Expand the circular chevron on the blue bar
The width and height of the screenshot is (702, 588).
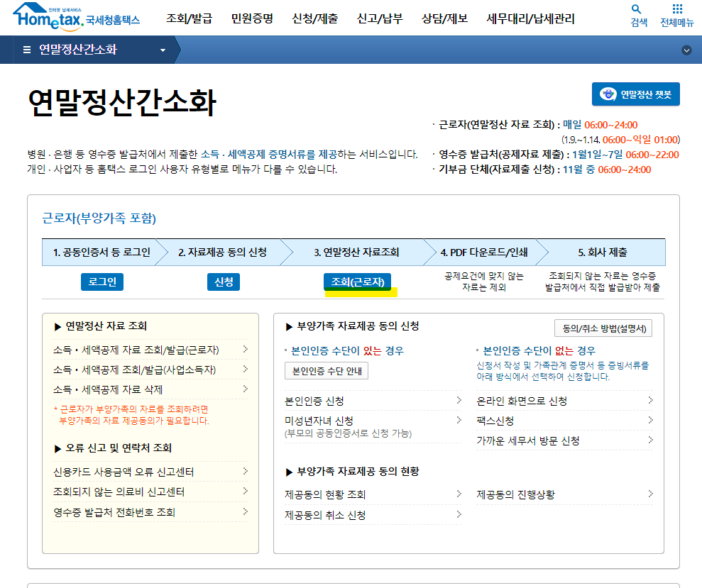pyautogui.click(x=686, y=50)
